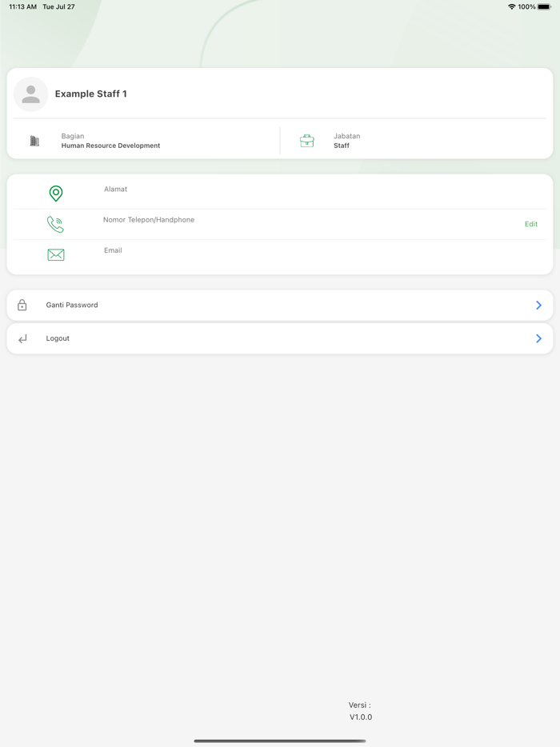Tap the Email field label
This screenshot has width=560, height=747.
(113, 250)
